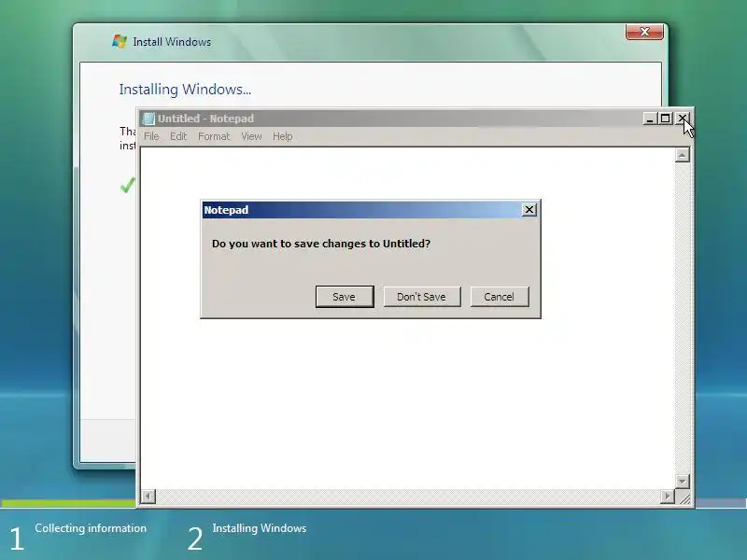Click 'Installing Windows' step 2 label
Screen dimensions: 747x560
[x=260, y=528]
